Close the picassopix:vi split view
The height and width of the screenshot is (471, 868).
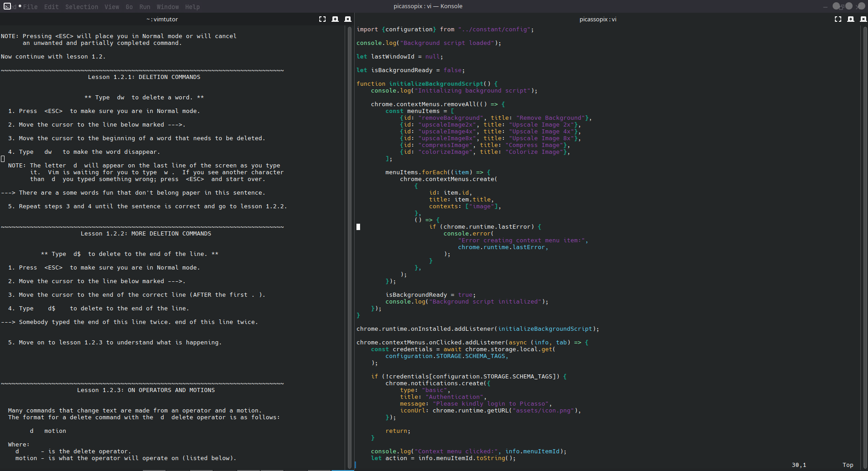(x=863, y=19)
